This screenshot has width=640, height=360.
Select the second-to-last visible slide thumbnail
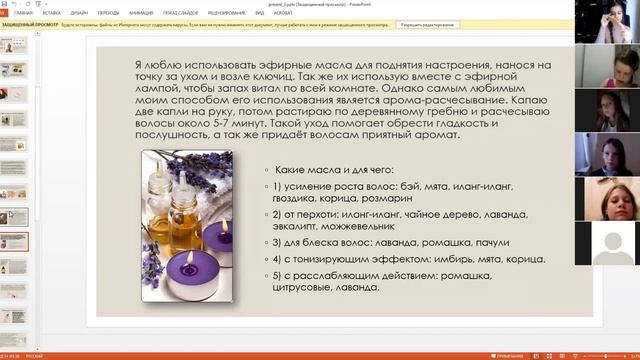[13, 316]
